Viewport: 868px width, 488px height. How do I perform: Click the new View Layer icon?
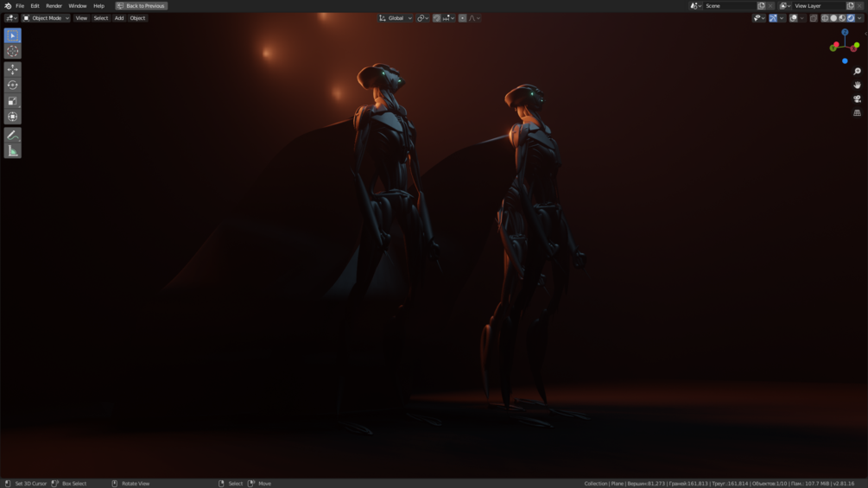click(x=850, y=5)
